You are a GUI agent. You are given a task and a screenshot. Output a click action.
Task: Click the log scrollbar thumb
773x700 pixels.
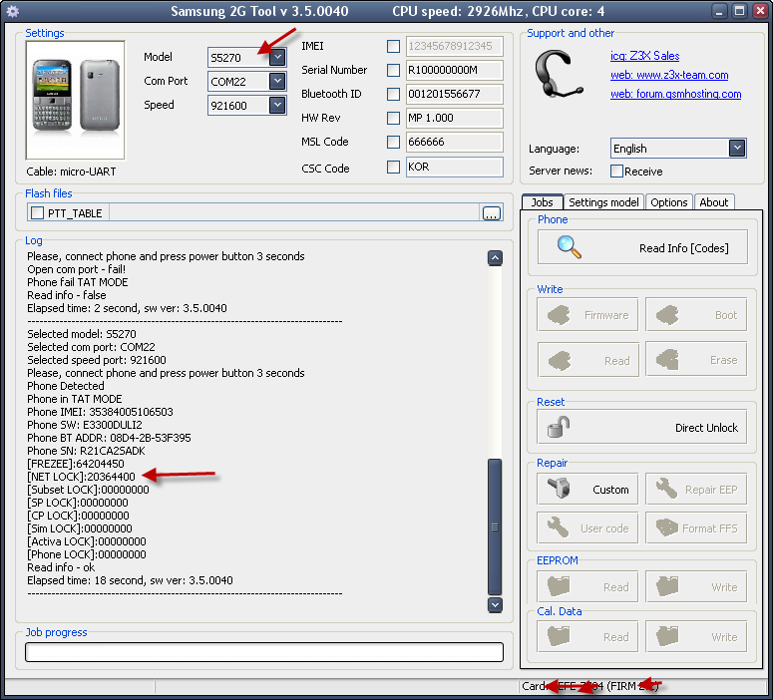pyautogui.click(x=495, y=526)
